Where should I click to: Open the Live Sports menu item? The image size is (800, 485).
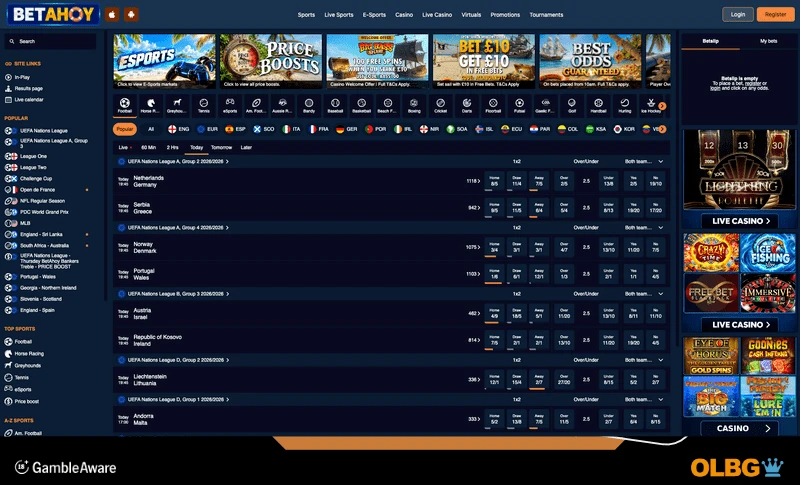(339, 15)
